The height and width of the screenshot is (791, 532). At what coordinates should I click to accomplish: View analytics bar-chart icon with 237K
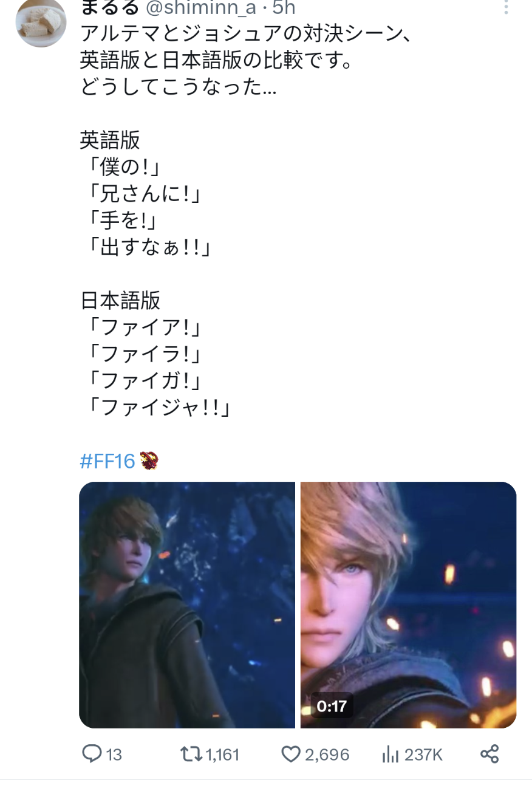click(390, 755)
